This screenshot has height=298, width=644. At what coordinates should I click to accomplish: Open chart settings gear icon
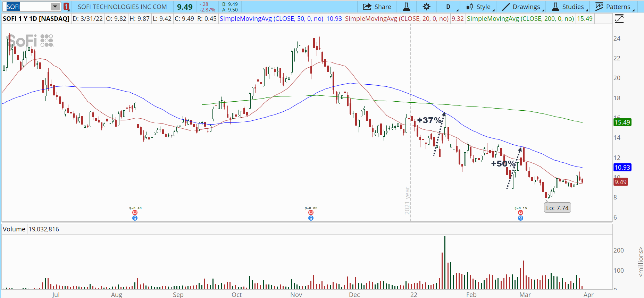(x=426, y=7)
